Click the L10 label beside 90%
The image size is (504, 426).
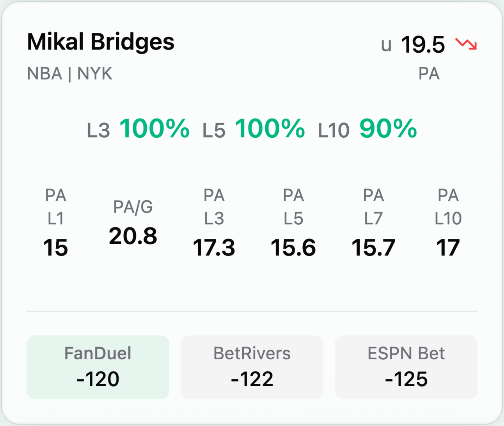(x=334, y=131)
